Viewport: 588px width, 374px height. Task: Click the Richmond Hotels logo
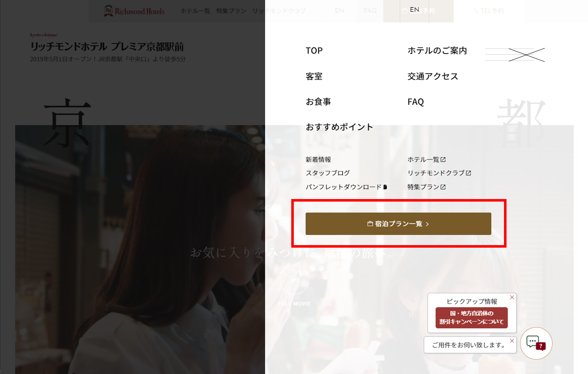134,11
